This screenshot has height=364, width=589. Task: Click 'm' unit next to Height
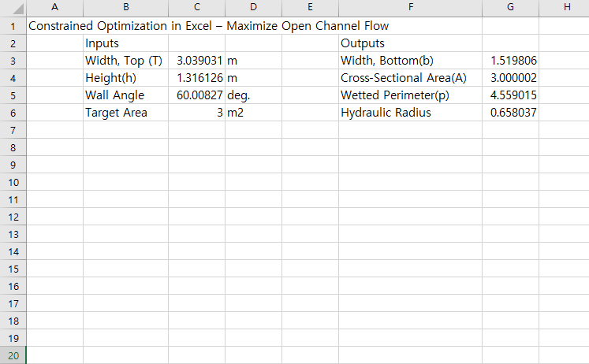pyautogui.click(x=254, y=78)
